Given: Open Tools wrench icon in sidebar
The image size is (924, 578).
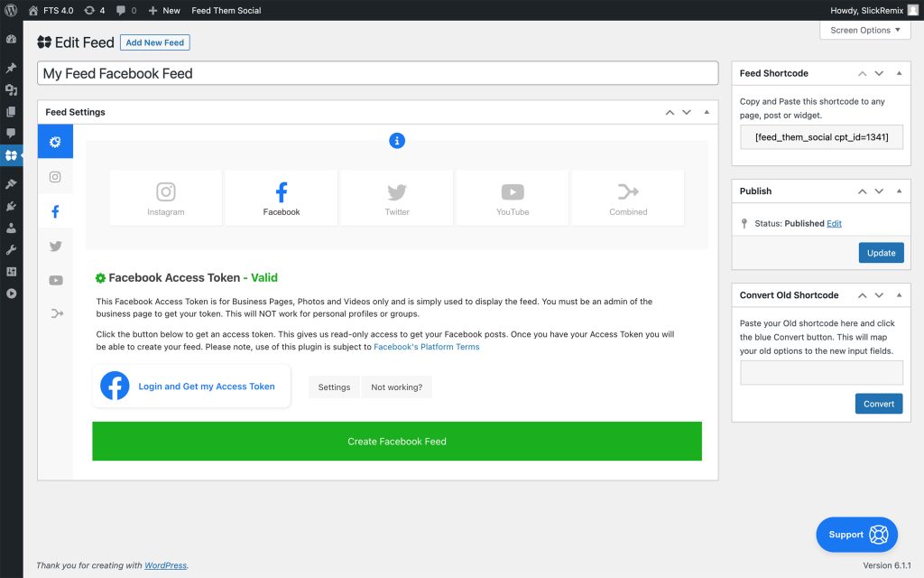Looking at the screenshot, I should click(11, 249).
